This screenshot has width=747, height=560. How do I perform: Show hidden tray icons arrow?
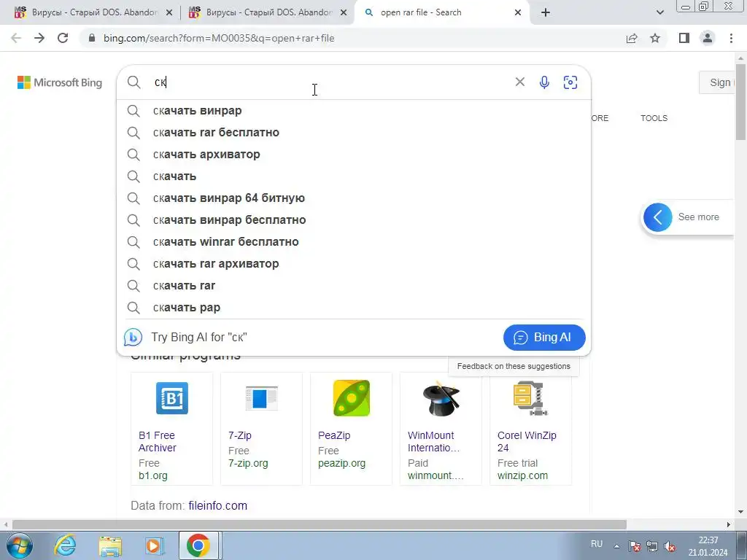pos(616,547)
